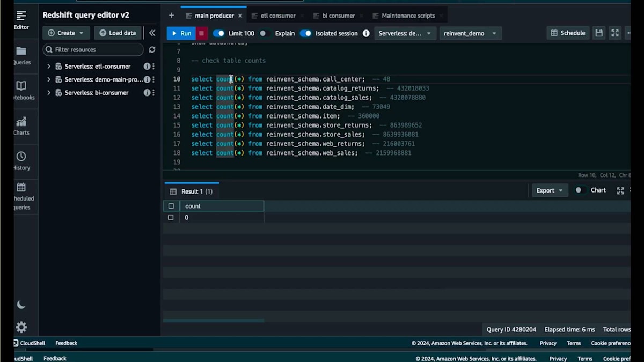644x362 pixels.
Task: Click the horizontal scrollbar under results
Action: (214, 321)
